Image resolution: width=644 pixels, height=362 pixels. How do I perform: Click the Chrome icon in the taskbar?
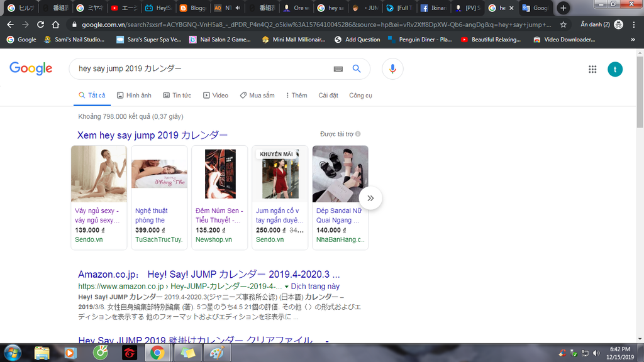[157, 353]
